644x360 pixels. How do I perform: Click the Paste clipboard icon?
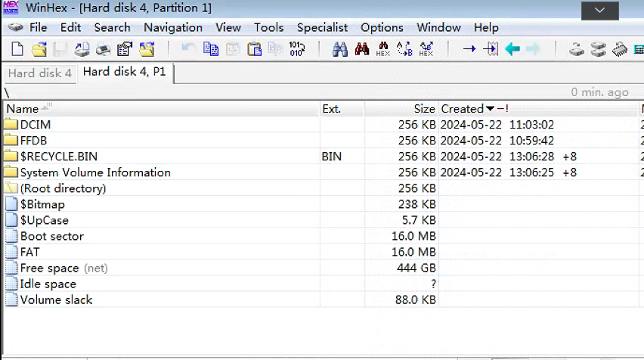click(x=254, y=49)
